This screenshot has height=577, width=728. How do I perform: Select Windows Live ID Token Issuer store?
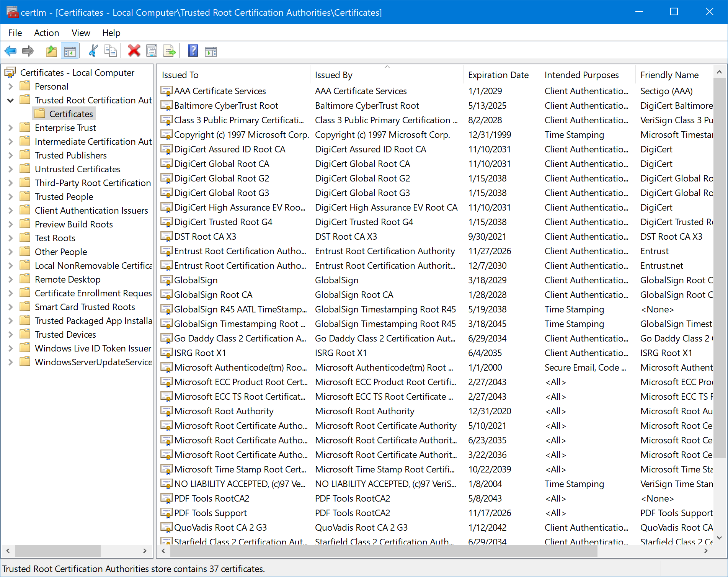[93, 348]
